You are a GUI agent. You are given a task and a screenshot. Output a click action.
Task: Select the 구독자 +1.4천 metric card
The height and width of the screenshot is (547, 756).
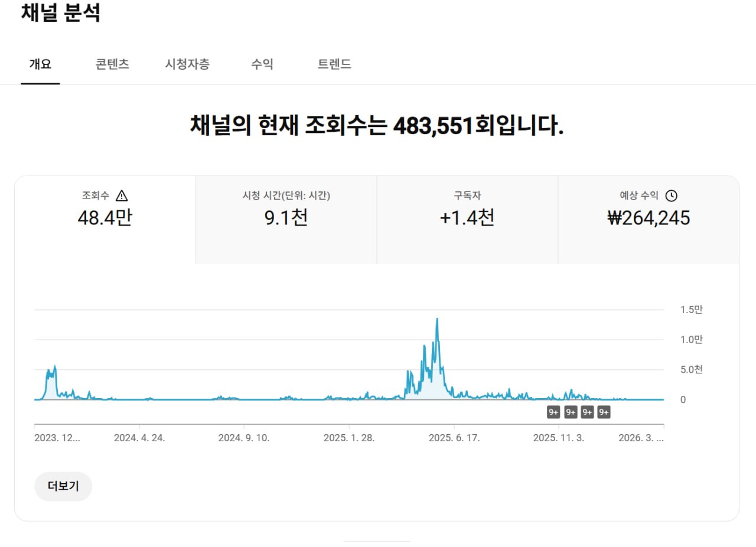point(467,219)
